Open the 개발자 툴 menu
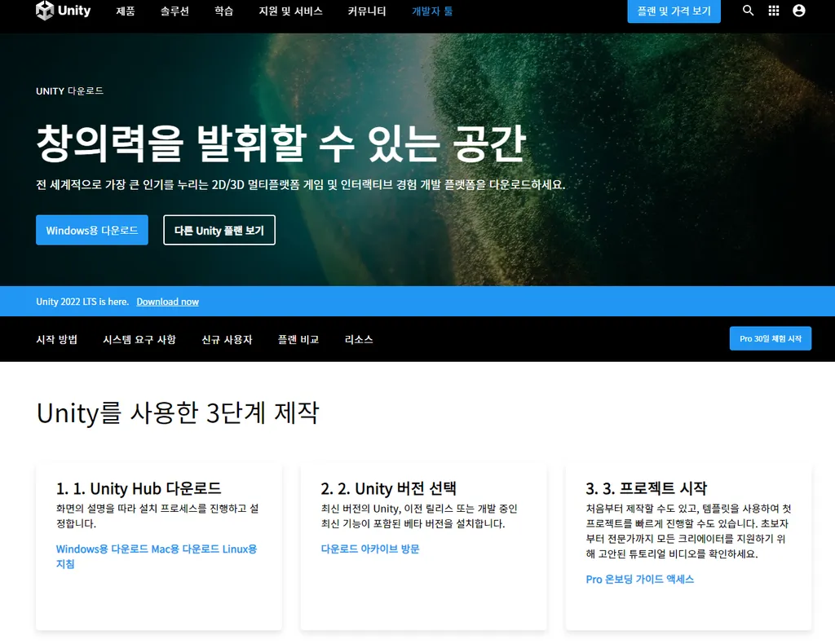 [x=432, y=11]
